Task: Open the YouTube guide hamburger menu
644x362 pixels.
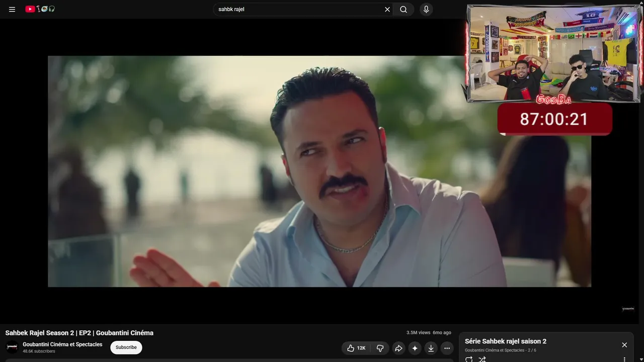Action: (12, 9)
